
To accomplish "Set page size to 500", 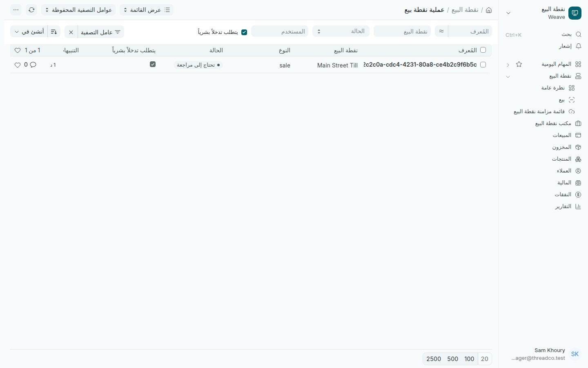I will (x=452, y=359).
